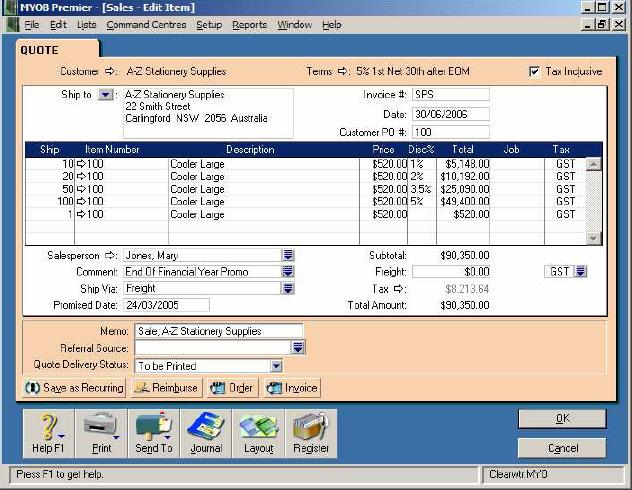632x490 pixels.
Task: Click the line items scrollbar up arrow
Action: [594, 164]
